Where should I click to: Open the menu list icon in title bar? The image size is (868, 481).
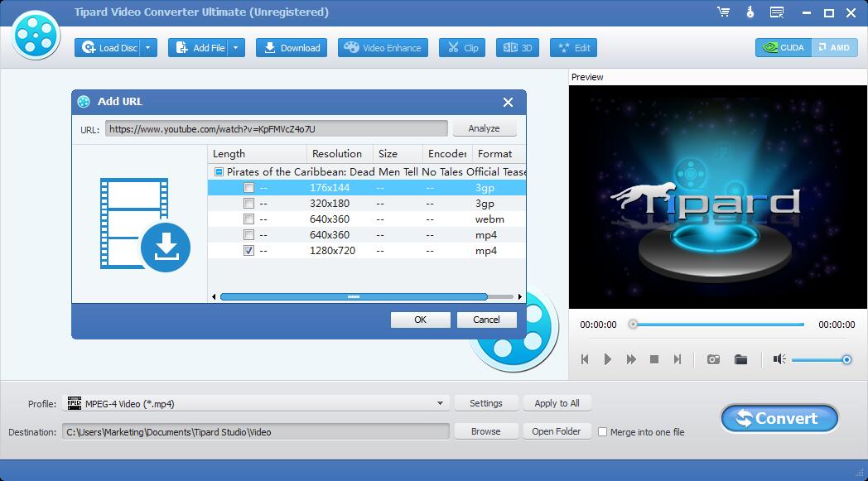click(777, 12)
